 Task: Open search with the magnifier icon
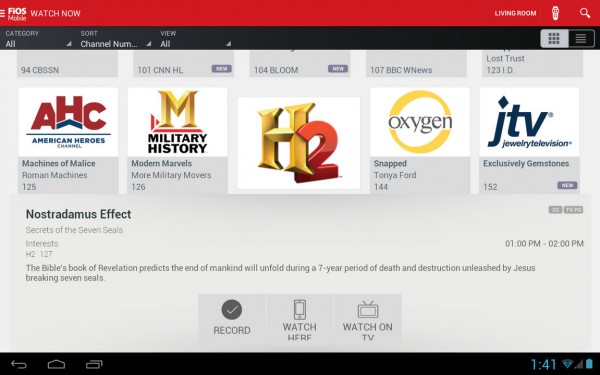pyautogui.click(x=585, y=13)
